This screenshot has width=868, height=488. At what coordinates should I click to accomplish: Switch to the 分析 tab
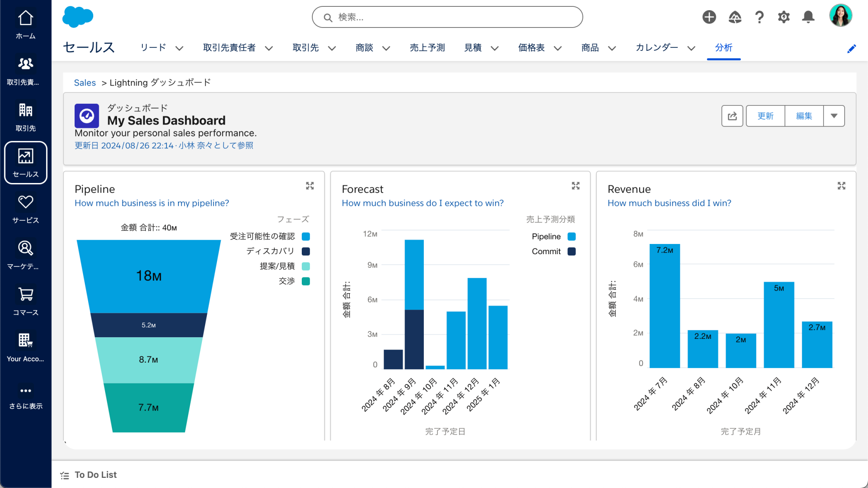tap(723, 48)
